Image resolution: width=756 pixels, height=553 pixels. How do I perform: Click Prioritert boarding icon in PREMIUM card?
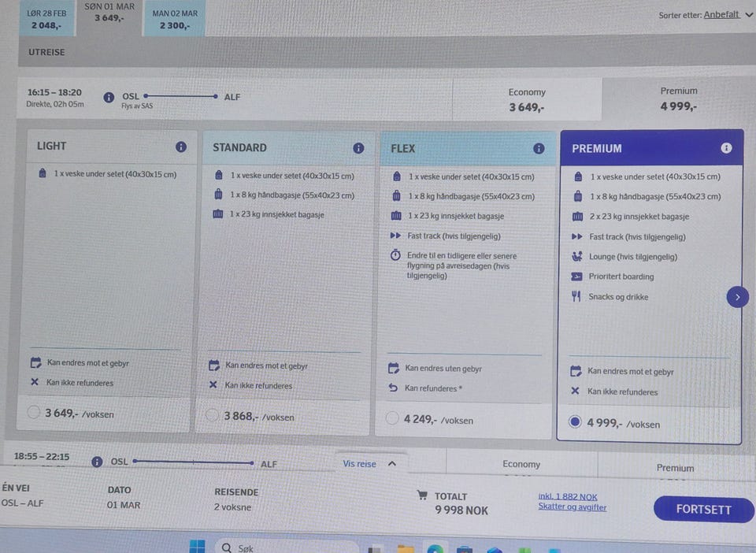point(576,276)
